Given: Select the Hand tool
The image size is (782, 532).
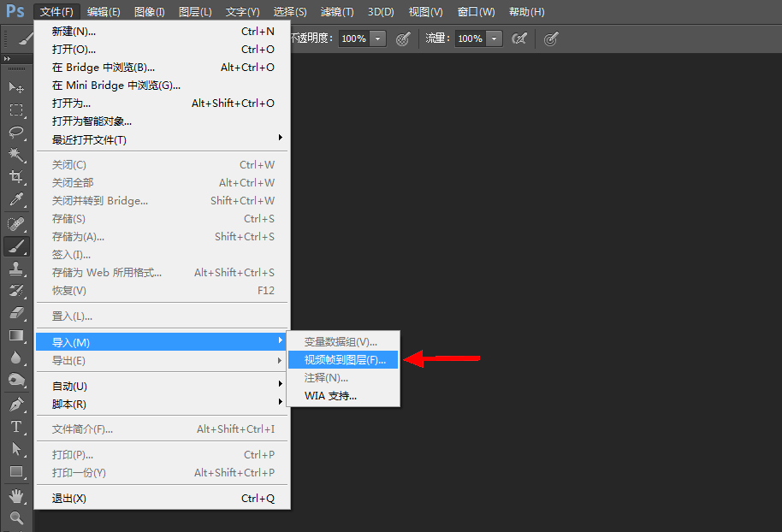Looking at the screenshot, I should coord(16,495).
